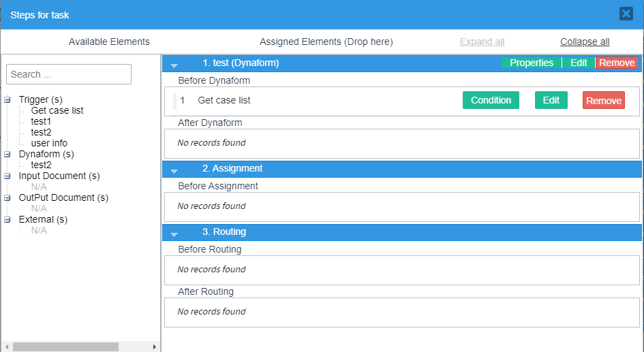This screenshot has width=644, height=352.
Task: Close the Steps for task dialog
Action: tap(626, 14)
